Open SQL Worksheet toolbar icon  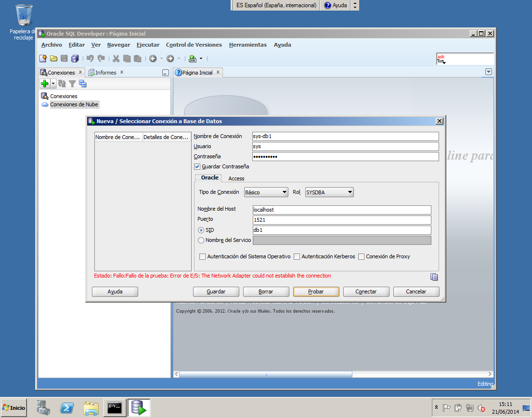193,59
